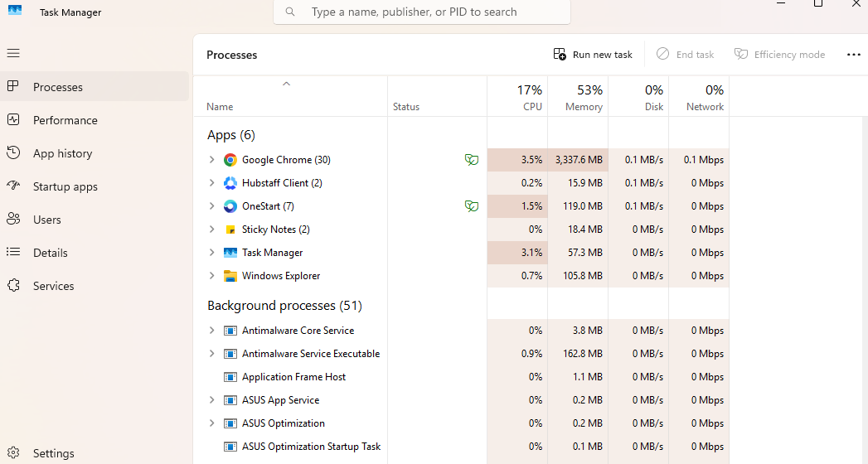Click the Google Chrome icon
The height and width of the screenshot is (464, 868).
[x=230, y=160]
